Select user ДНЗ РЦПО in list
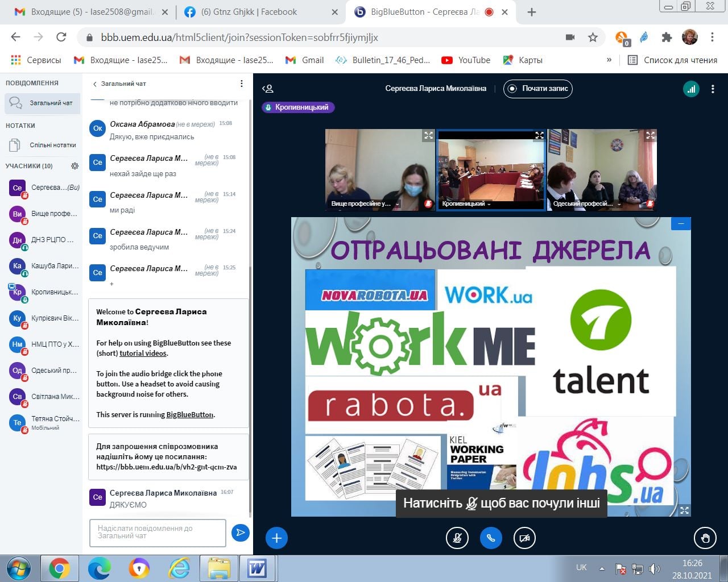728x582 pixels. click(43, 240)
